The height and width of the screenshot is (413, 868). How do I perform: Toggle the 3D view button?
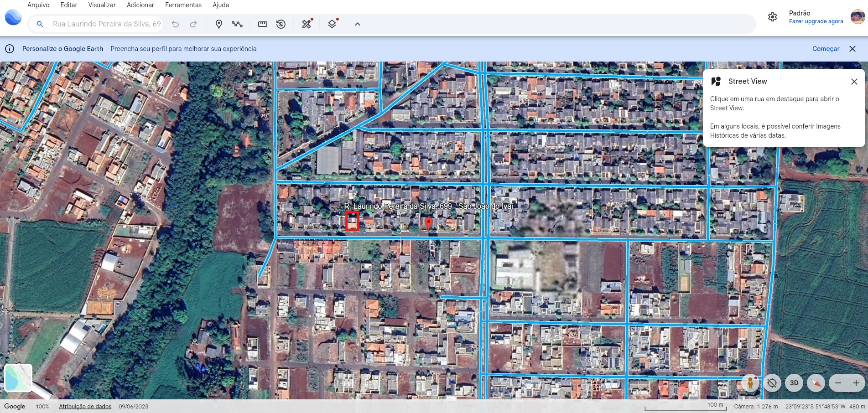[x=794, y=383]
